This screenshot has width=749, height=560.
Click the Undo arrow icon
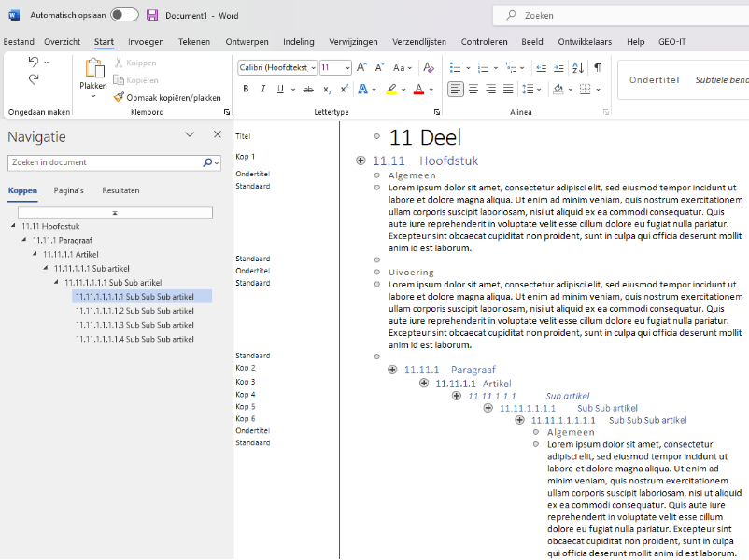coord(34,62)
